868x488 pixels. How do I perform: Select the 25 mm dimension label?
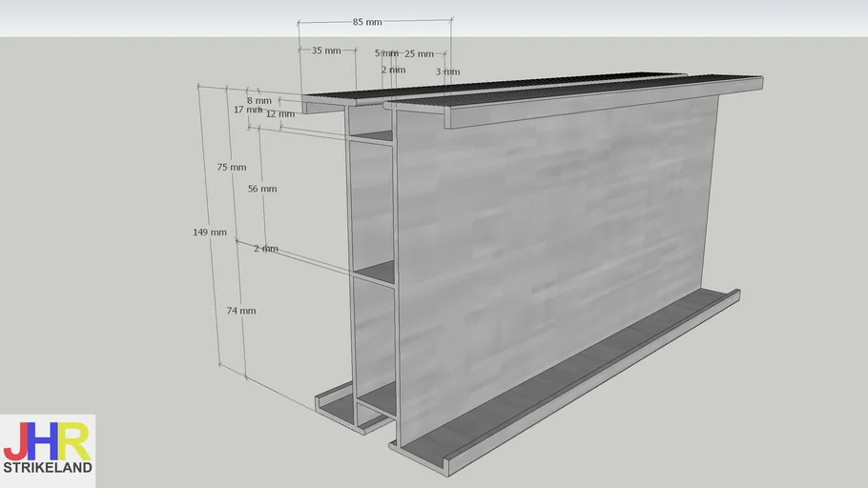pyautogui.click(x=419, y=53)
